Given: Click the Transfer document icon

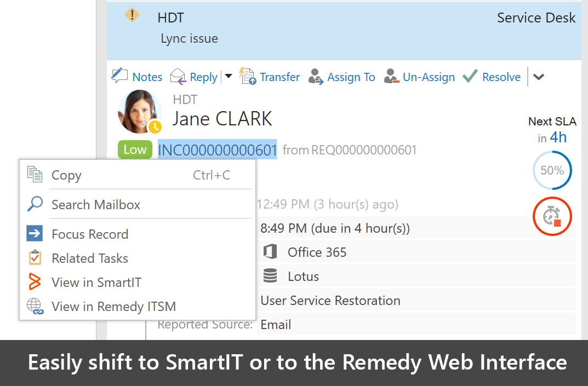Looking at the screenshot, I should 248,77.
